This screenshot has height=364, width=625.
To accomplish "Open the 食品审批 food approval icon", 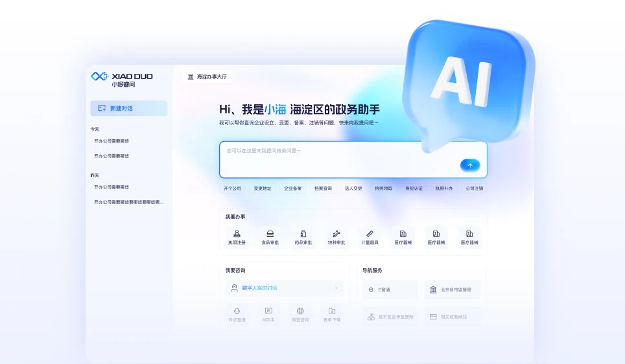I will (270, 234).
